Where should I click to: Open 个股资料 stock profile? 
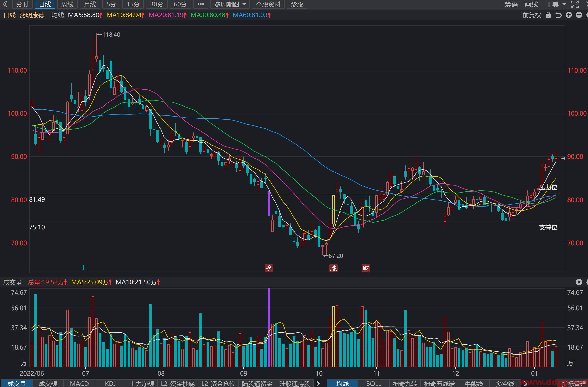point(268,4)
